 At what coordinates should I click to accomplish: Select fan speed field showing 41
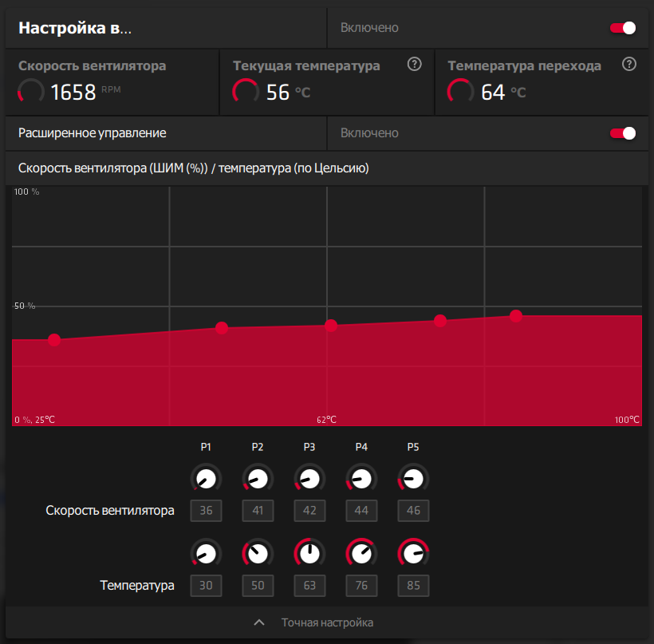coord(258,511)
